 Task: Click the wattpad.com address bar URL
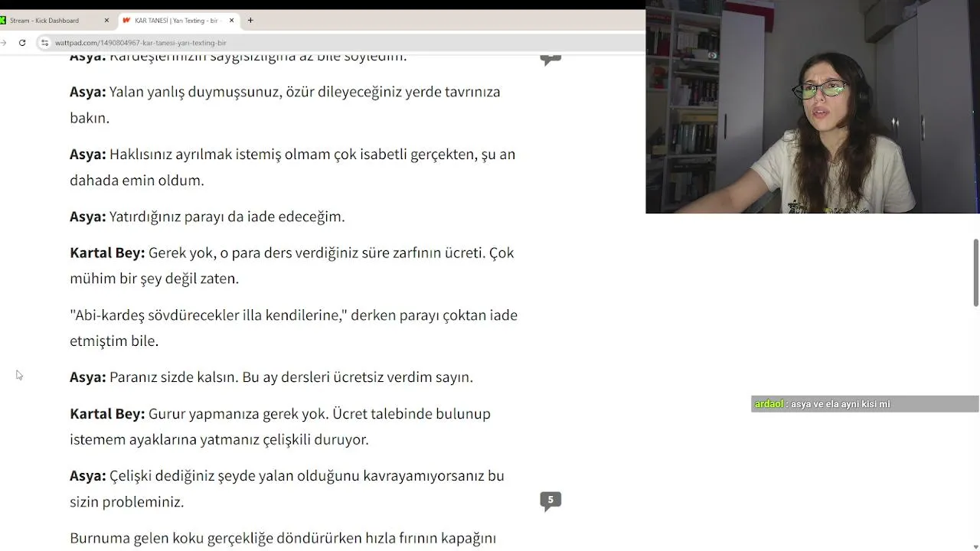coord(141,43)
